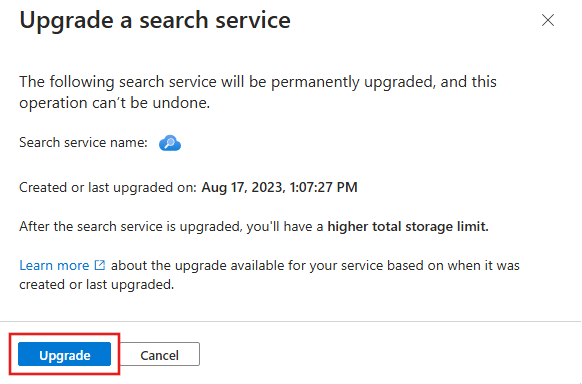Click the red highlight border around Upgrade
The height and width of the screenshot is (384, 582).
(65, 334)
